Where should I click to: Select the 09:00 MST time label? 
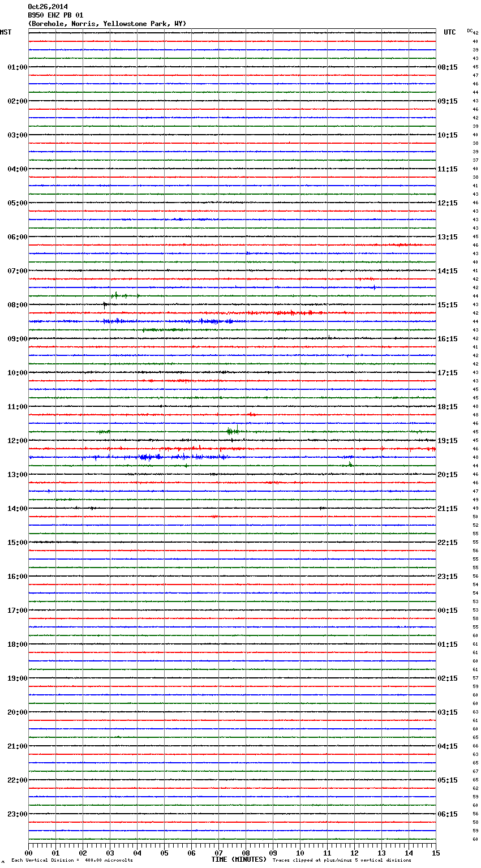coord(18,339)
